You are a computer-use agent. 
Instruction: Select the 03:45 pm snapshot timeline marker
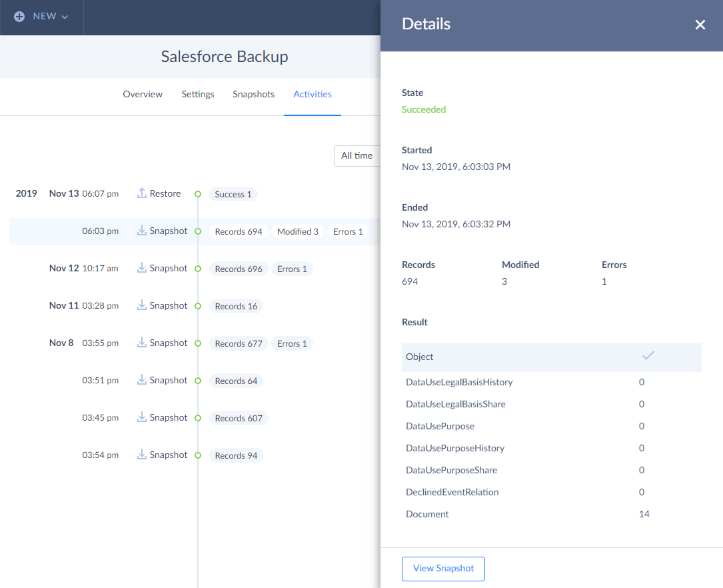[x=198, y=418]
